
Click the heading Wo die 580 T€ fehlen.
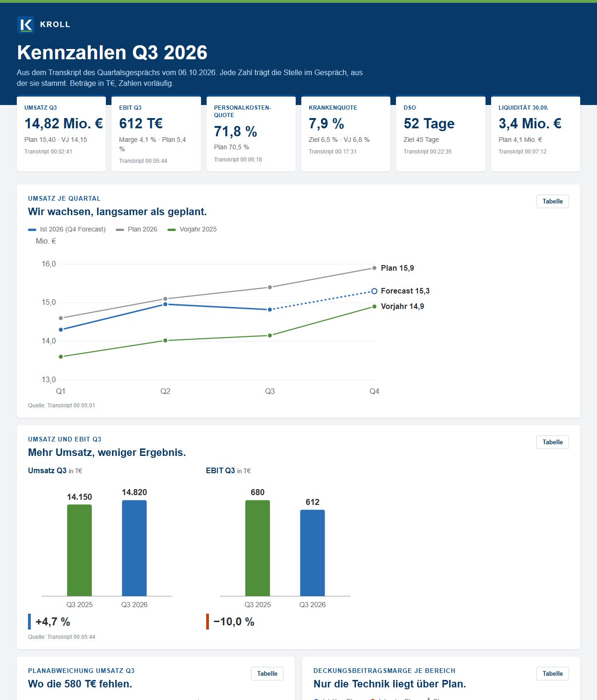[80, 684]
